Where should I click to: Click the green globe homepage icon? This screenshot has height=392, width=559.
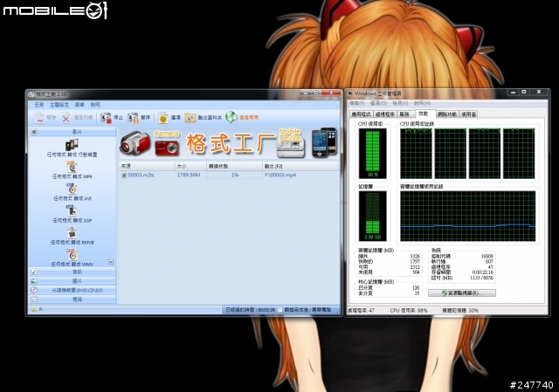pos(231,117)
